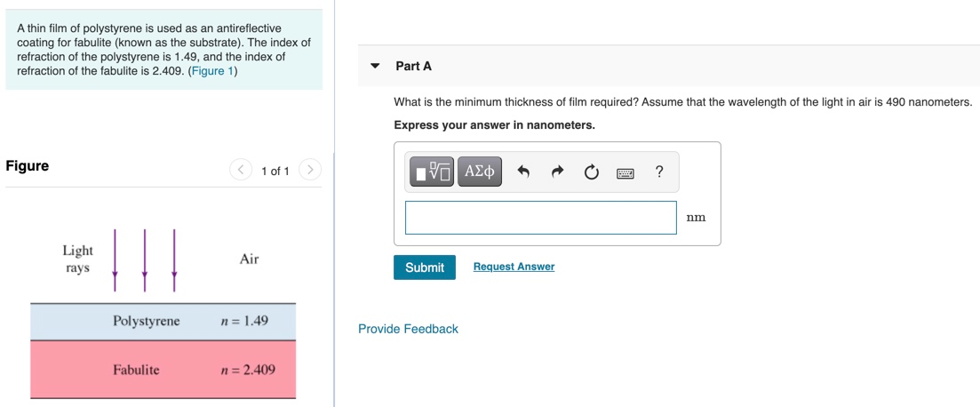Reset the answer with circular arrow icon
Screen dimensions: 980x407
click(x=591, y=172)
